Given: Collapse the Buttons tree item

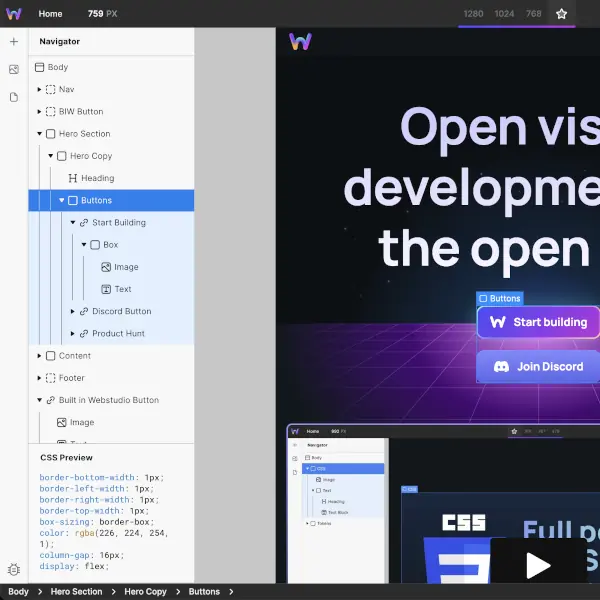Looking at the screenshot, I should tap(61, 201).
